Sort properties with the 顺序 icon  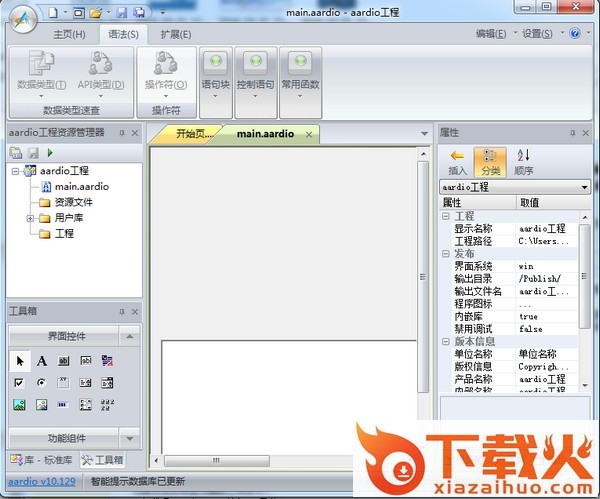pos(522,156)
